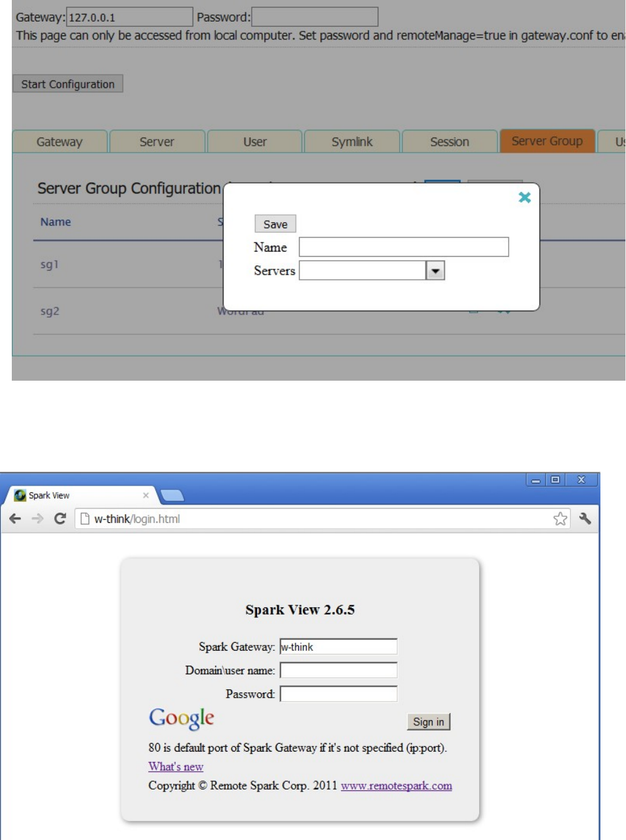Click the login Password field
Viewport: 626px width, 840px height.
tap(338, 694)
